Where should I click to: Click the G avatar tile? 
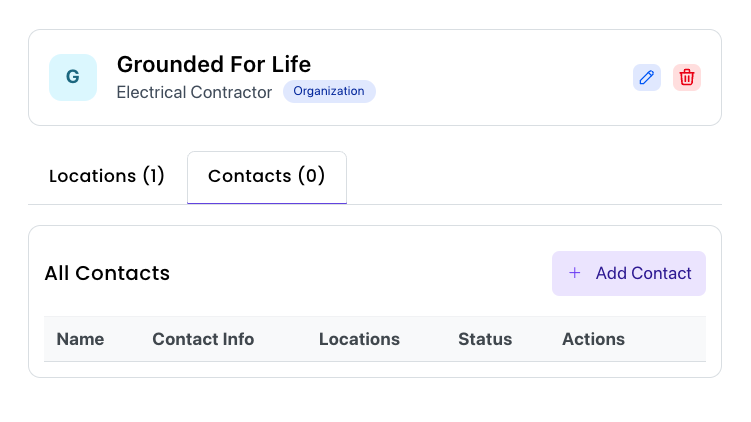(x=73, y=77)
